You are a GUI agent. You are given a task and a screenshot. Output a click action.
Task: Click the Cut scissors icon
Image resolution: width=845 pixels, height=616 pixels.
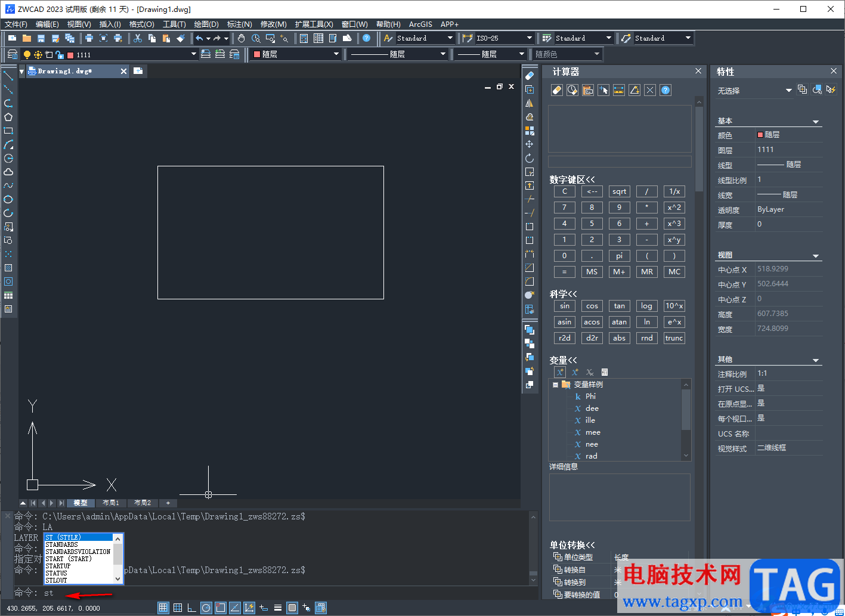138,38
